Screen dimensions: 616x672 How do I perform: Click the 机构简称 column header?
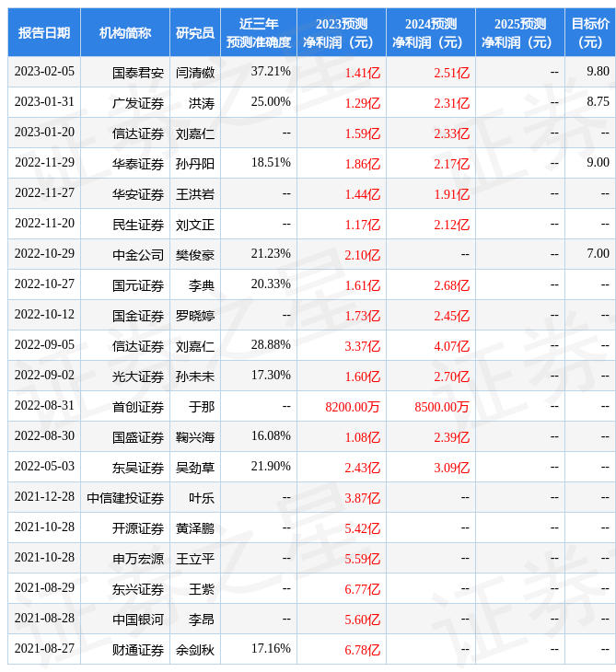point(125,33)
